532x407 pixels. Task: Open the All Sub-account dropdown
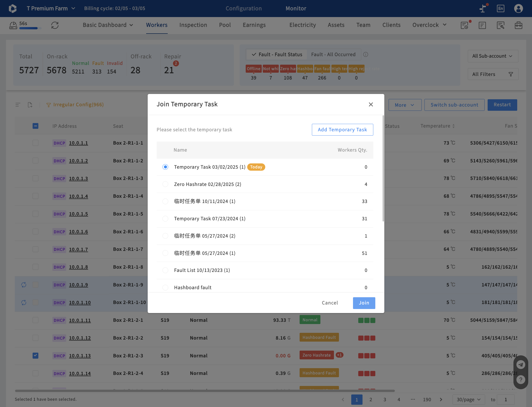click(x=493, y=56)
